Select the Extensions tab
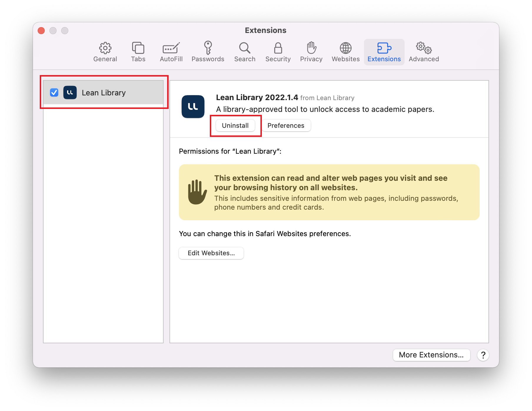This screenshot has width=532, height=411. (384, 52)
